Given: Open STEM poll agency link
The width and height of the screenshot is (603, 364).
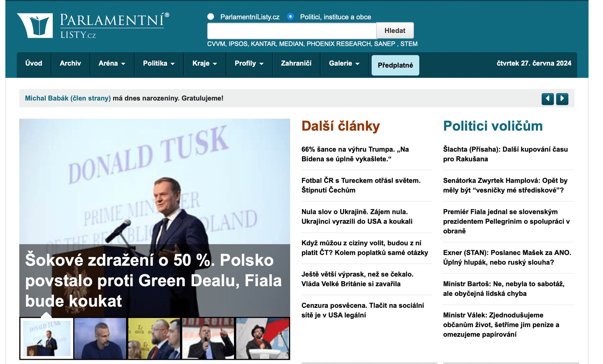Looking at the screenshot, I should click(x=409, y=44).
